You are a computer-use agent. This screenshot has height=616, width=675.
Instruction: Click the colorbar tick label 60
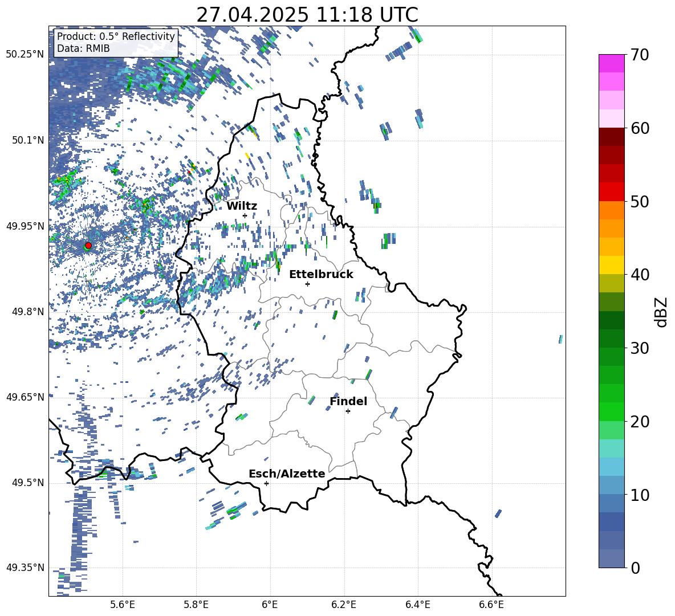pyautogui.click(x=640, y=128)
